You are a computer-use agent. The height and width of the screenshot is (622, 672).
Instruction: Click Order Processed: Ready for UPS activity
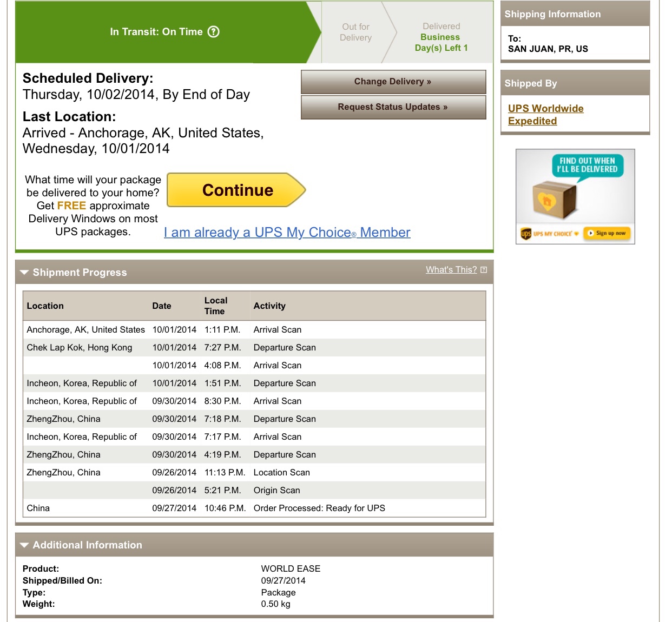[x=319, y=508]
